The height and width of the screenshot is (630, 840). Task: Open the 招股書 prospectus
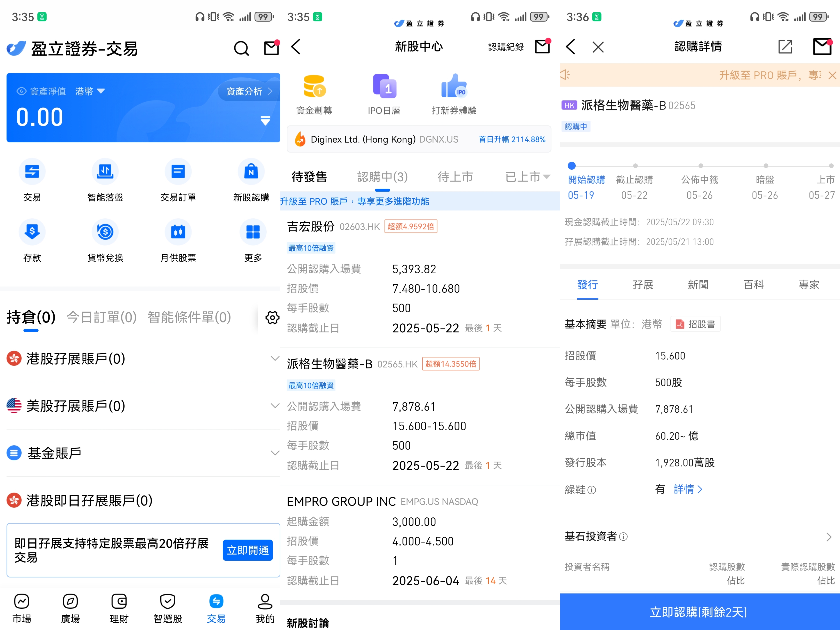696,324
